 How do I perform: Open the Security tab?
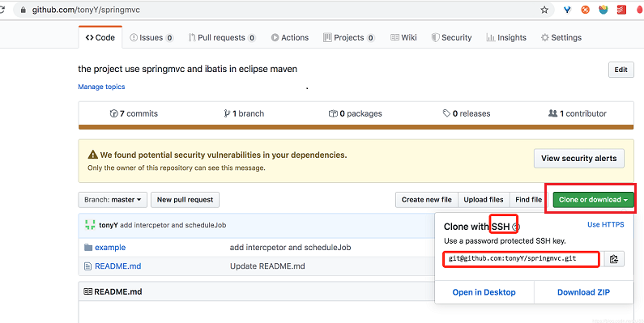click(x=451, y=37)
